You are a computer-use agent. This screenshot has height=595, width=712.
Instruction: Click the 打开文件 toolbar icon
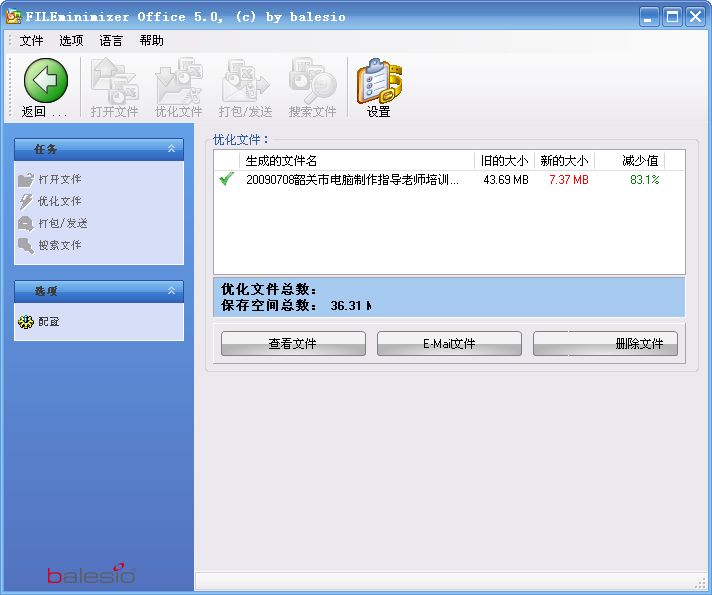114,81
